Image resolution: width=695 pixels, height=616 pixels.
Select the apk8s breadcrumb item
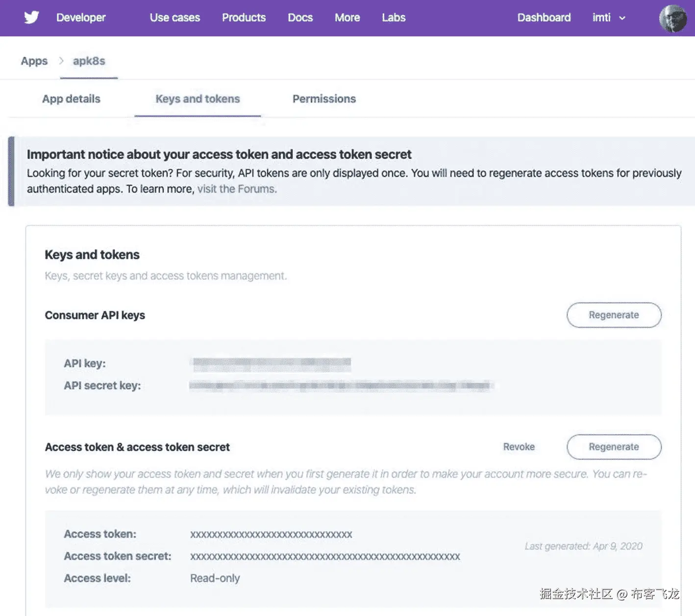click(x=89, y=61)
